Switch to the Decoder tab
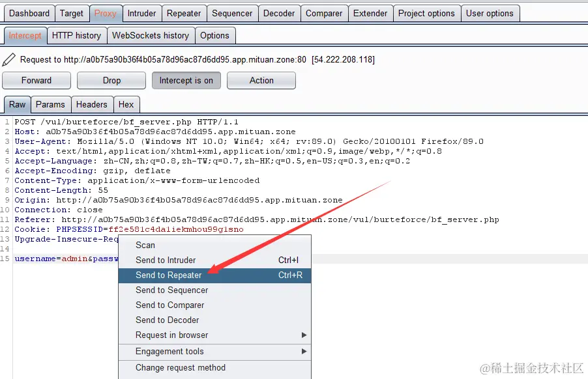Screen dimensions: 588x379 pos(279,14)
